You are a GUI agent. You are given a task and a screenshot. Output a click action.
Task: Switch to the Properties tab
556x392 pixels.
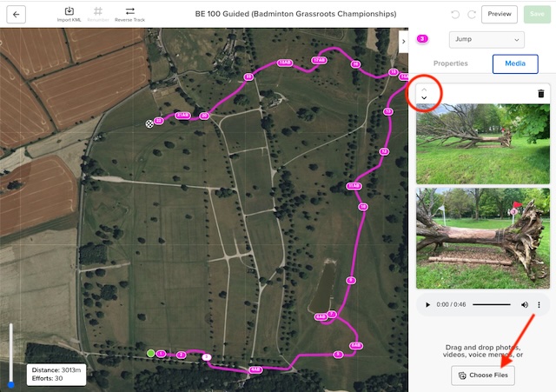(450, 63)
